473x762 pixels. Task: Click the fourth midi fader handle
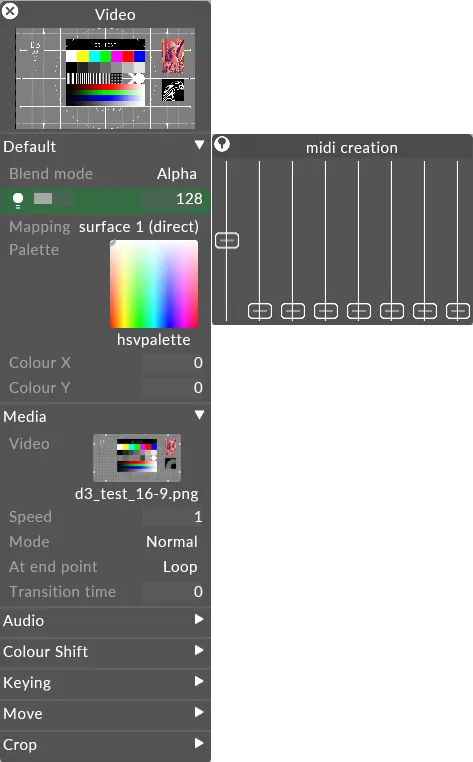click(x=326, y=311)
